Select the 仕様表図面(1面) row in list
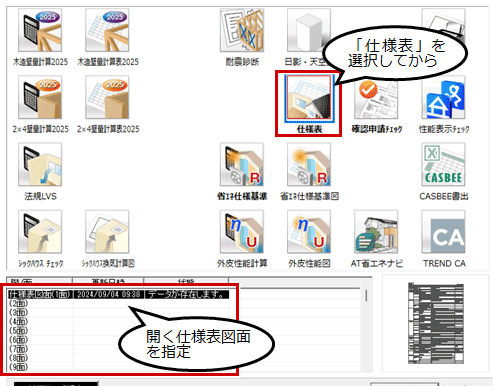This screenshot has width=493, height=386. [119, 294]
